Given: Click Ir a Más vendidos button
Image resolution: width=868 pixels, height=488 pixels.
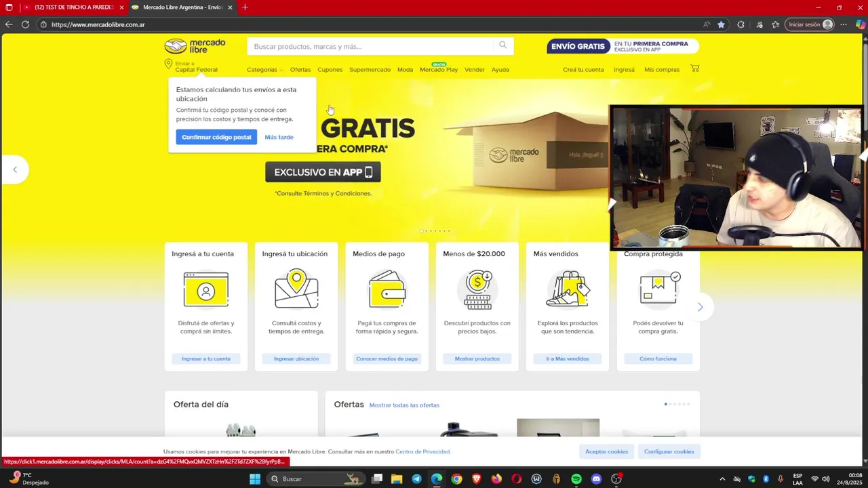Looking at the screenshot, I should [568, 359].
